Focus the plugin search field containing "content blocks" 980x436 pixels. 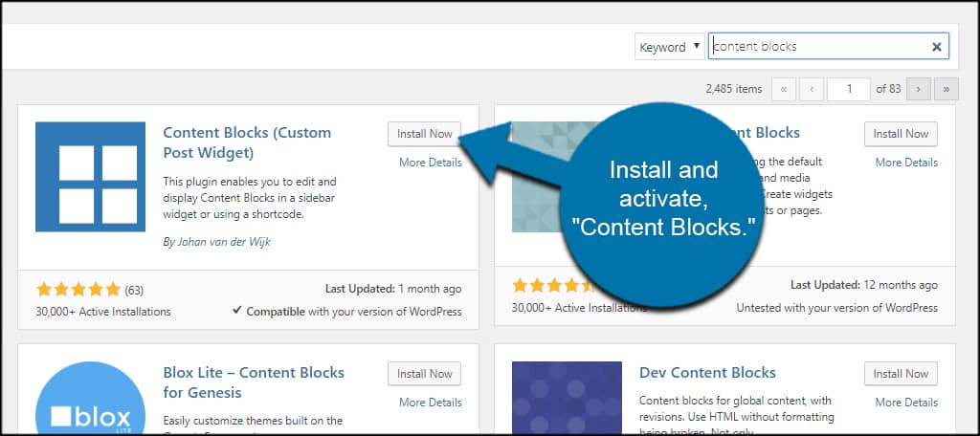pyautogui.click(x=828, y=47)
